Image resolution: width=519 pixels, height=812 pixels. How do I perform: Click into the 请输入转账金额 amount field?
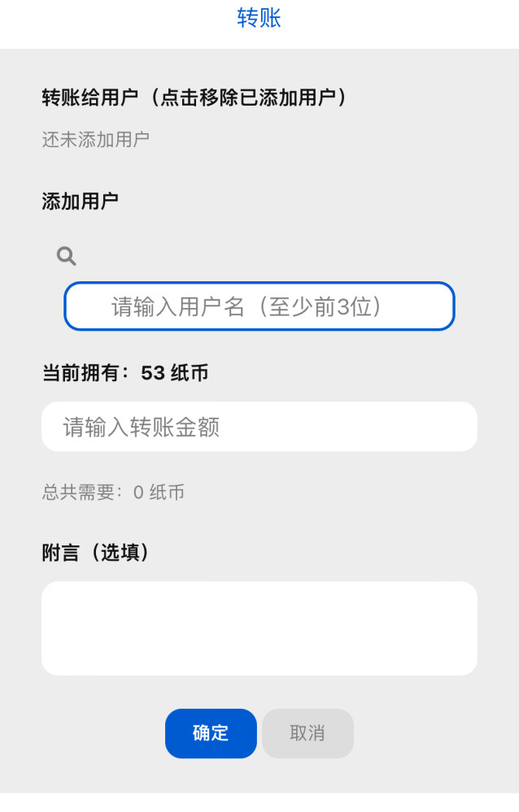(259, 427)
